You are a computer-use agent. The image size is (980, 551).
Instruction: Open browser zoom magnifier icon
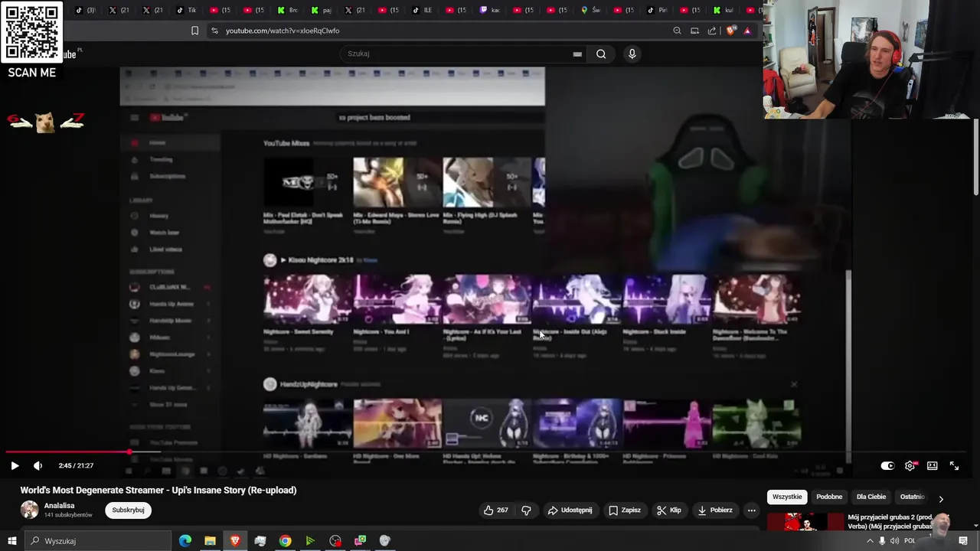677,31
